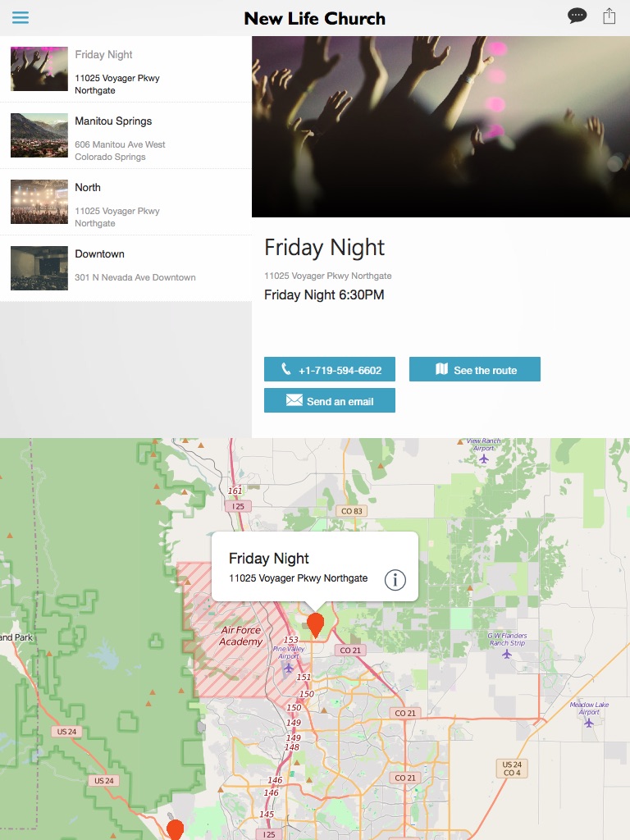Open the hamburger menu
Screen dimensions: 630x840
click(x=21, y=17)
